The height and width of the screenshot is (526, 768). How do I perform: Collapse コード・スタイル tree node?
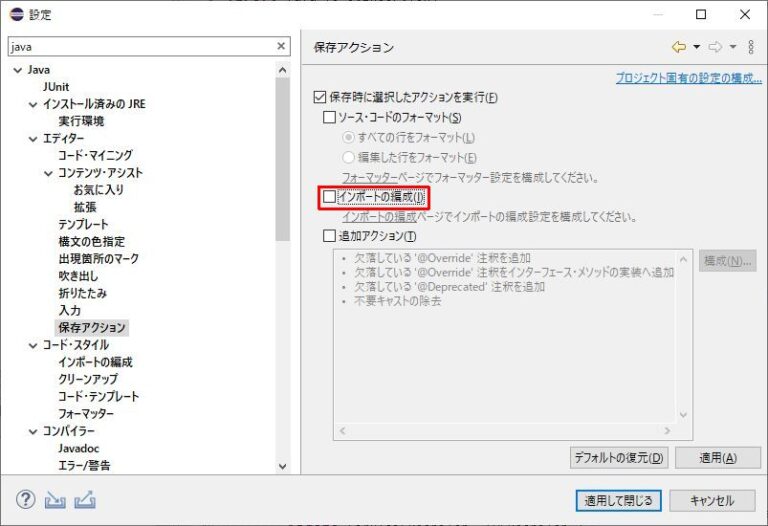[33, 346]
